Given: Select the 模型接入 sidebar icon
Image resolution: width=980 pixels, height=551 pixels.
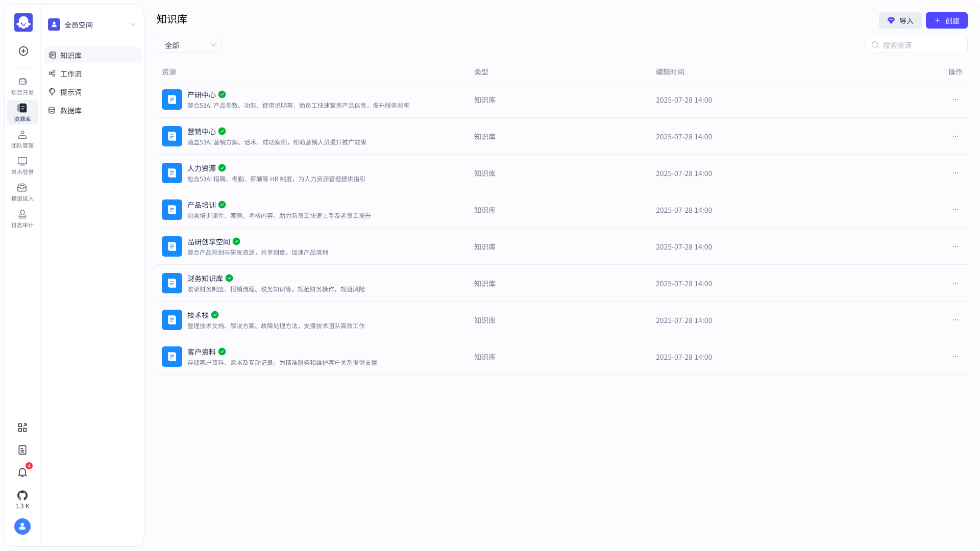Looking at the screenshot, I should tap(22, 192).
